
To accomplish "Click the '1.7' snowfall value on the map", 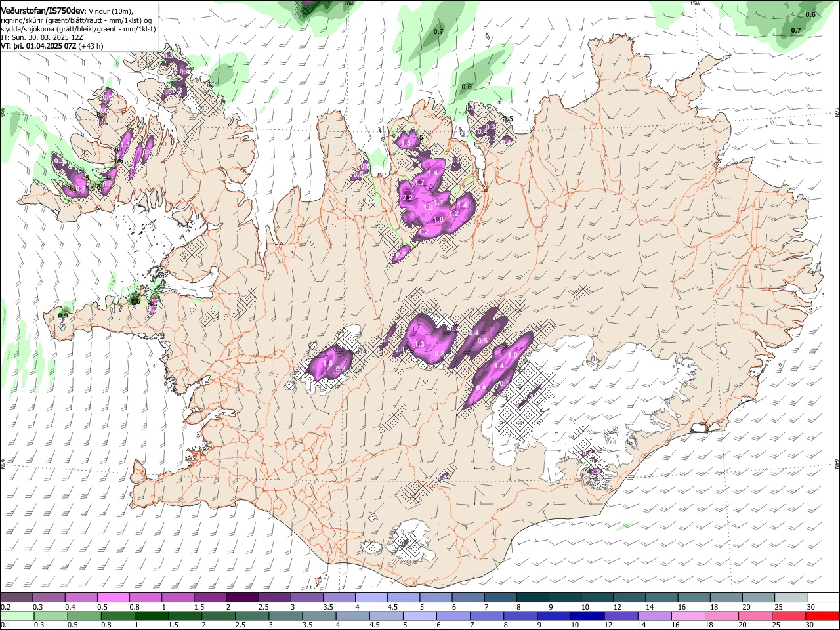I will click(420, 183).
